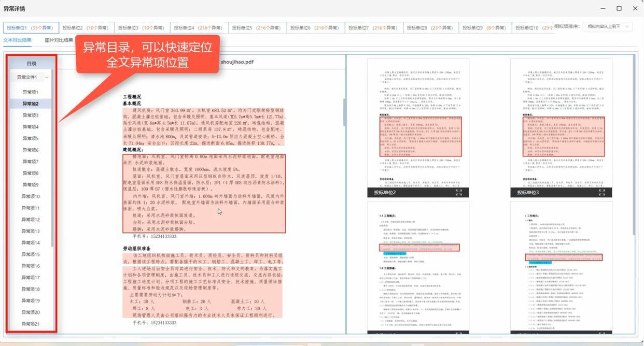Jump to 异常项11 in the directory
The width and height of the screenshot is (644, 346).
(31, 208)
